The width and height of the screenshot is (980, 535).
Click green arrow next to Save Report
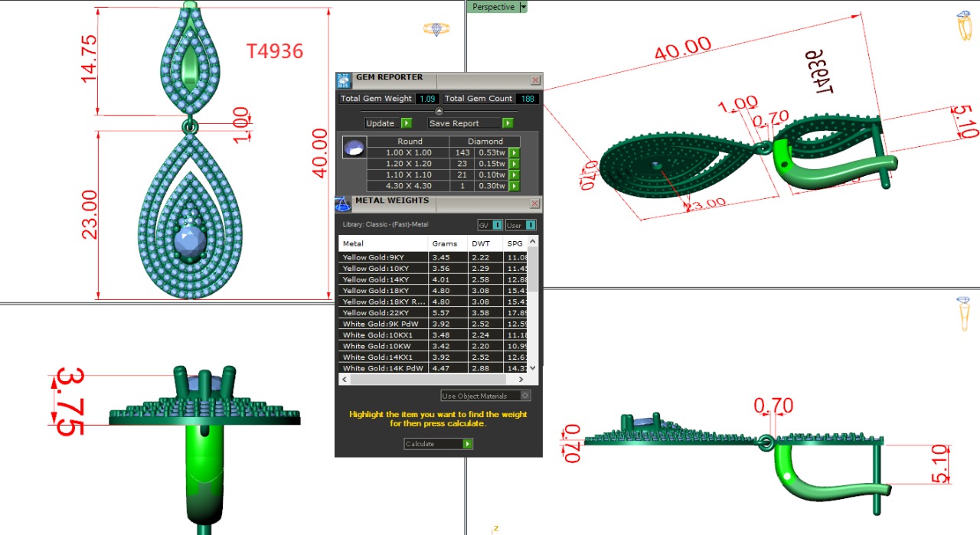[x=507, y=123]
